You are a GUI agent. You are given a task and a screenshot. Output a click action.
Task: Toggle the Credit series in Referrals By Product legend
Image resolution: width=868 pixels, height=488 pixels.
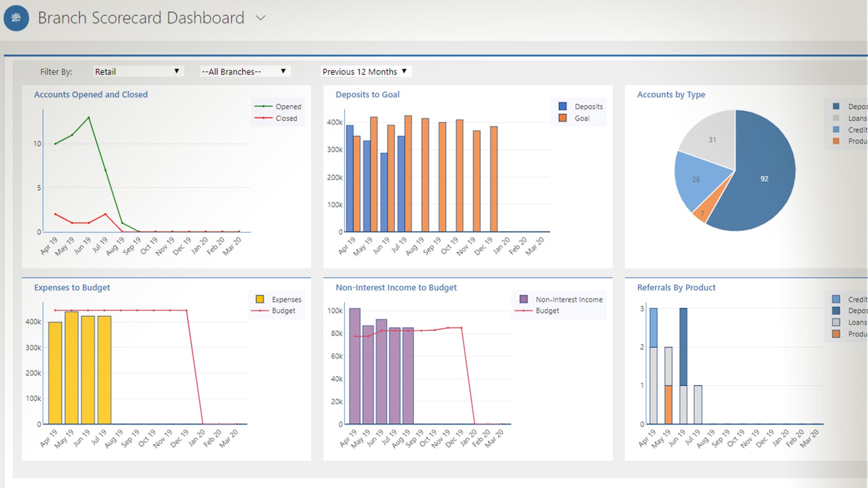[x=835, y=299]
